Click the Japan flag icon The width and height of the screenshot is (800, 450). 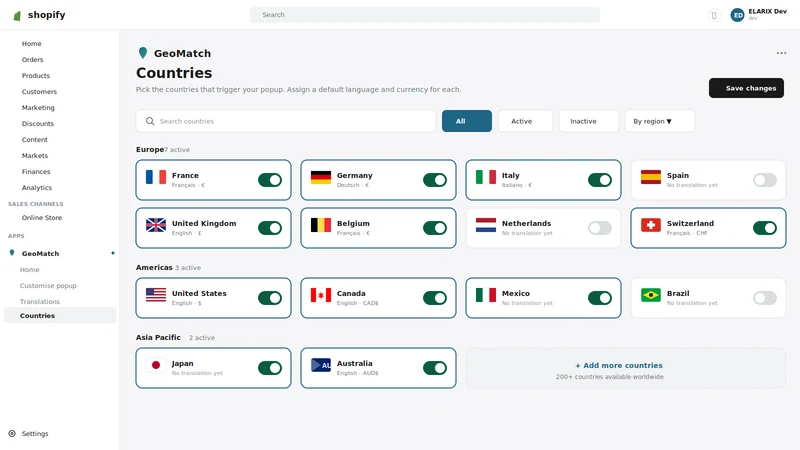[156, 365]
